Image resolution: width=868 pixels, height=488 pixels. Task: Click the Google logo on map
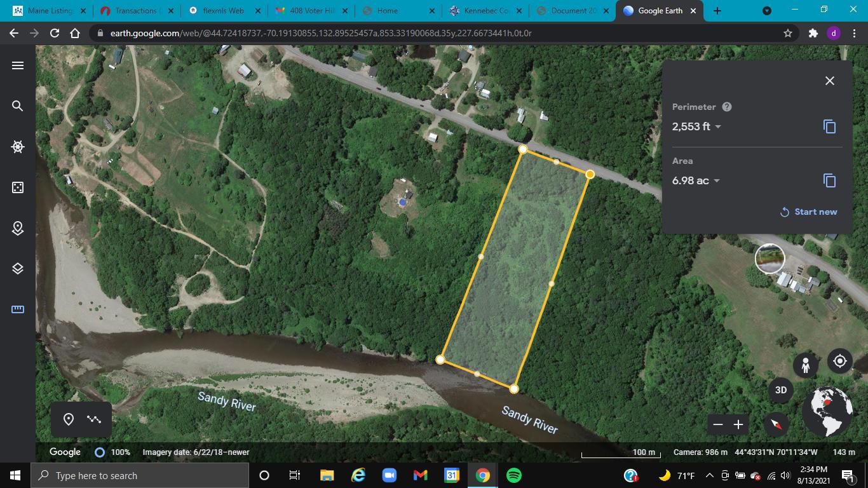coord(65,452)
